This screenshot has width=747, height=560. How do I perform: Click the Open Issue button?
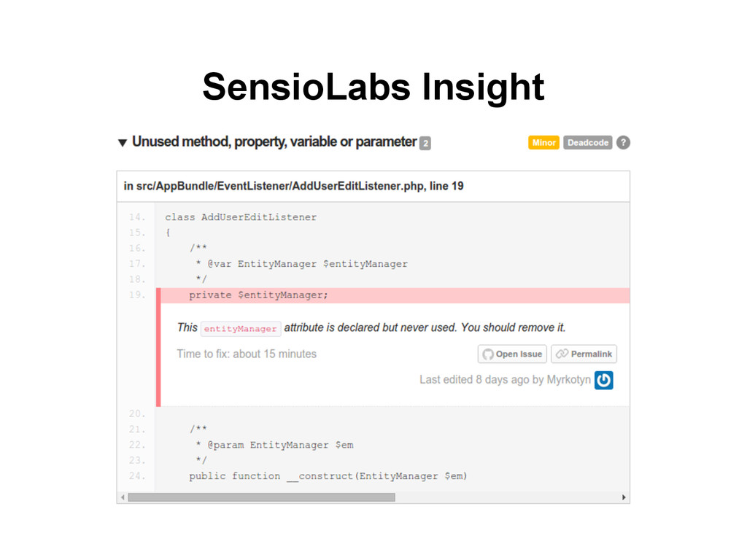pos(511,354)
